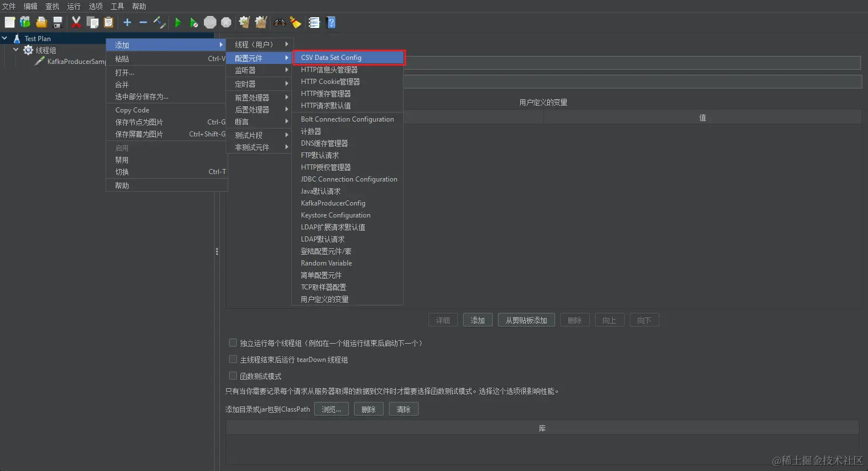868x471 pixels.
Task: Expand the 定时器 submenu
Action: point(260,84)
